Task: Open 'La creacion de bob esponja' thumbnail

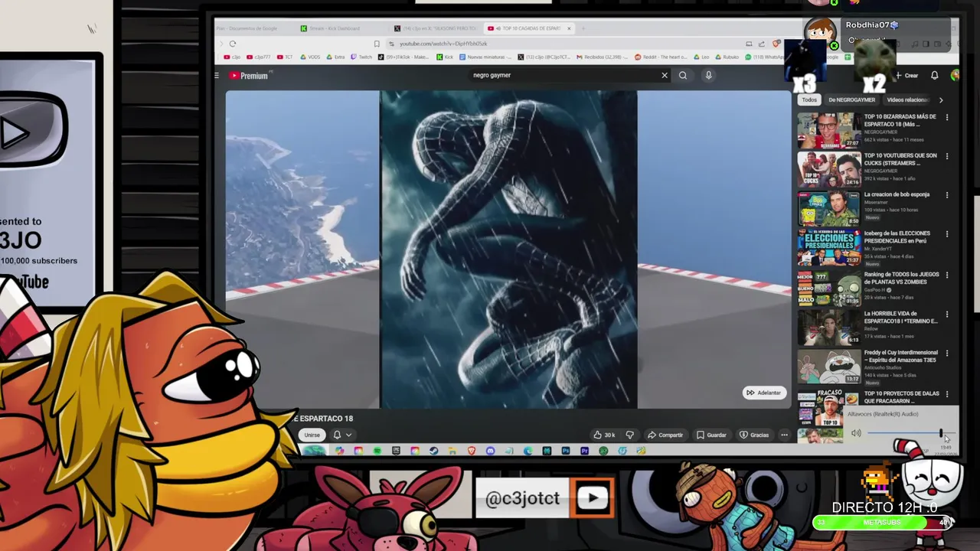Action: tap(829, 209)
